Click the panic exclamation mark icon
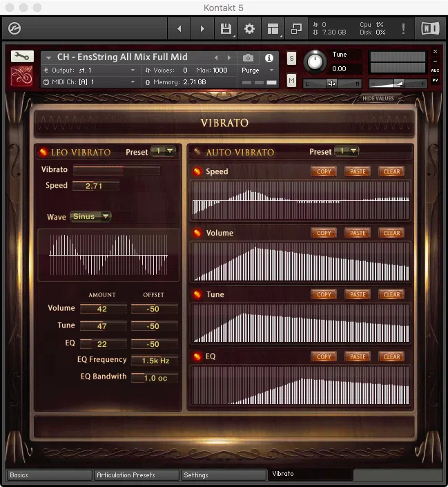448x487 pixels. tap(403, 29)
